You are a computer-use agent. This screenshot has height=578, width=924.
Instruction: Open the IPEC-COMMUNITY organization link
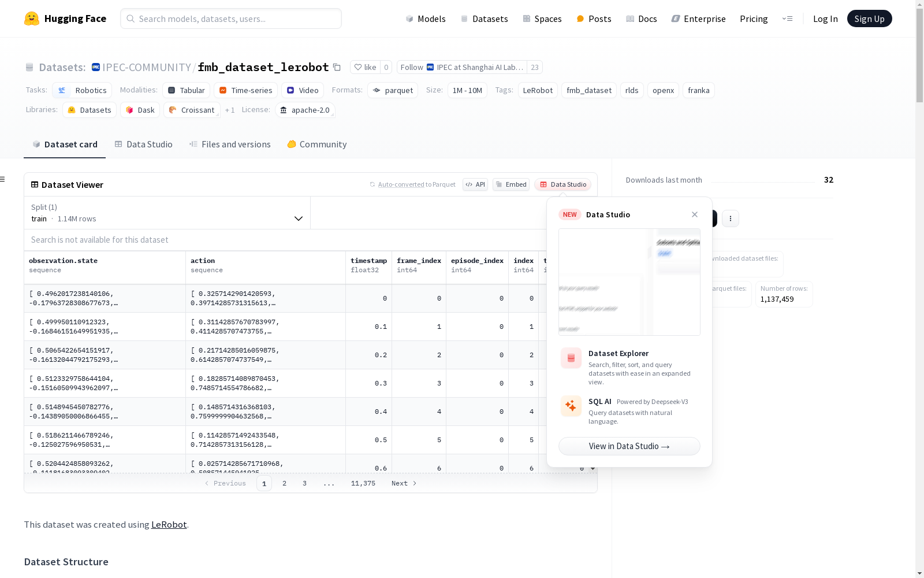click(x=147, y=67)
